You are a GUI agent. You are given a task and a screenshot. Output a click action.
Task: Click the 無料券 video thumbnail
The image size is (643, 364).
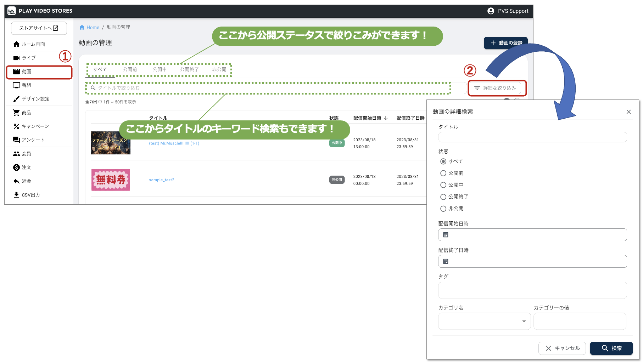[x=111, y=180]
